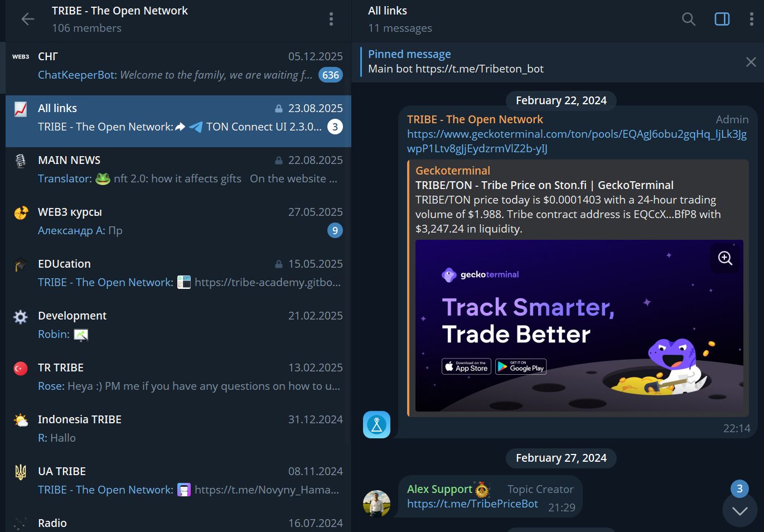Open the TribePriceBot link

[472, 504]
